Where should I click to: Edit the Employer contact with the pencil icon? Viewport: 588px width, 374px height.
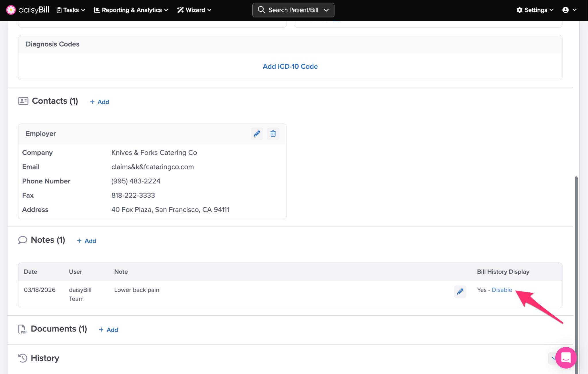(x=257, y=134)
